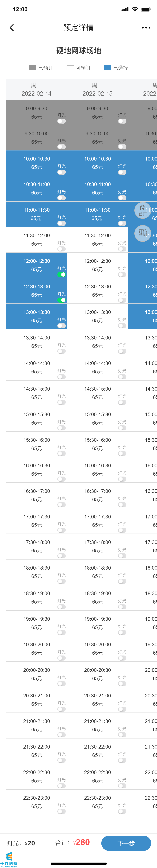Select the 周二 2022-02-15 column header
157x868 pixels.
[97, 89]
